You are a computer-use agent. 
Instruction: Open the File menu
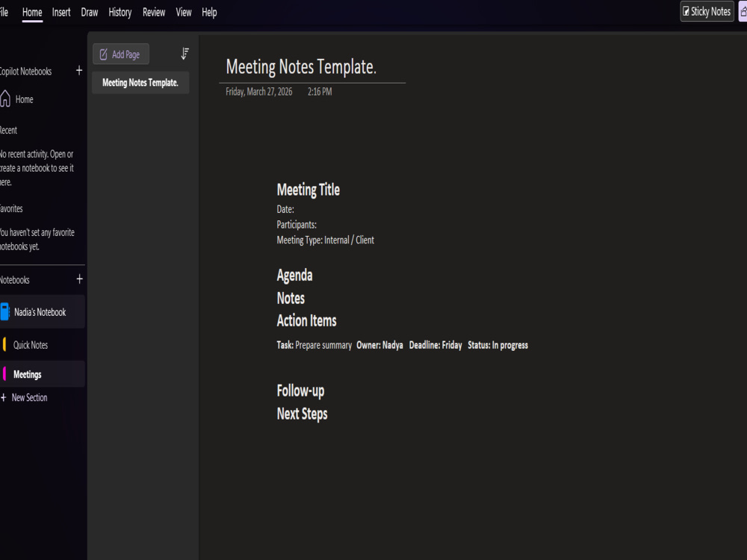[4, 13]
